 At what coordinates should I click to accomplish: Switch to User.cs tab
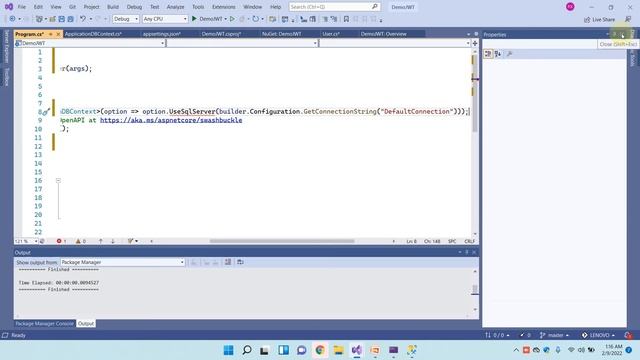tap(331, 34)
